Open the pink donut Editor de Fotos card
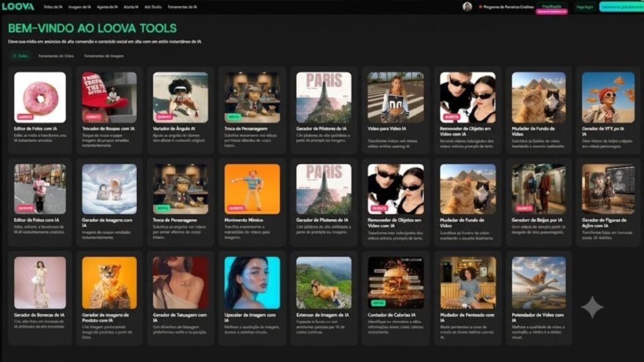Viewport: 644px width, 362px height. click(40, 109)
